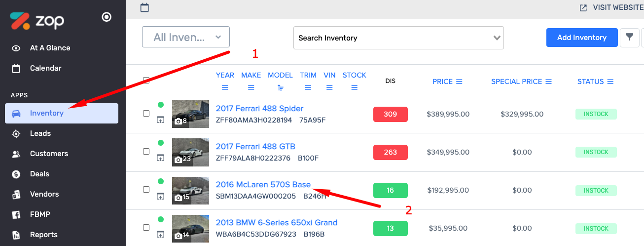
Task: Click the green 13 days badge
Action: (x=391, y=228)
